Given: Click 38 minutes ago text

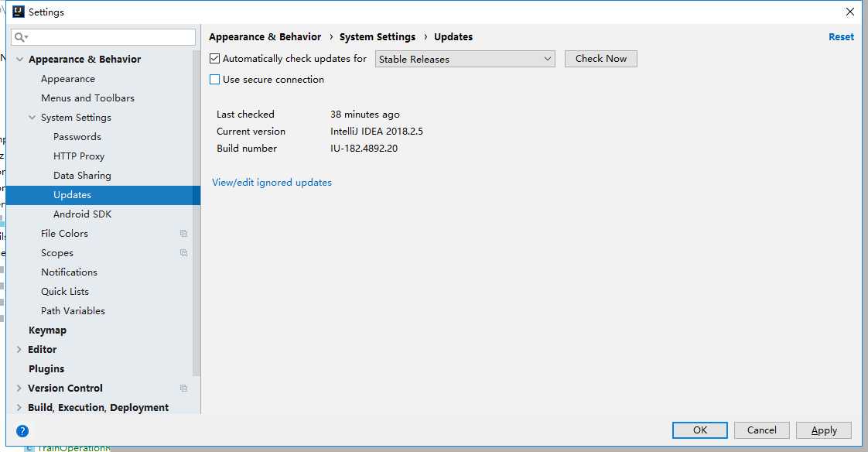Looking at the screenshot, I should point(365,115).
